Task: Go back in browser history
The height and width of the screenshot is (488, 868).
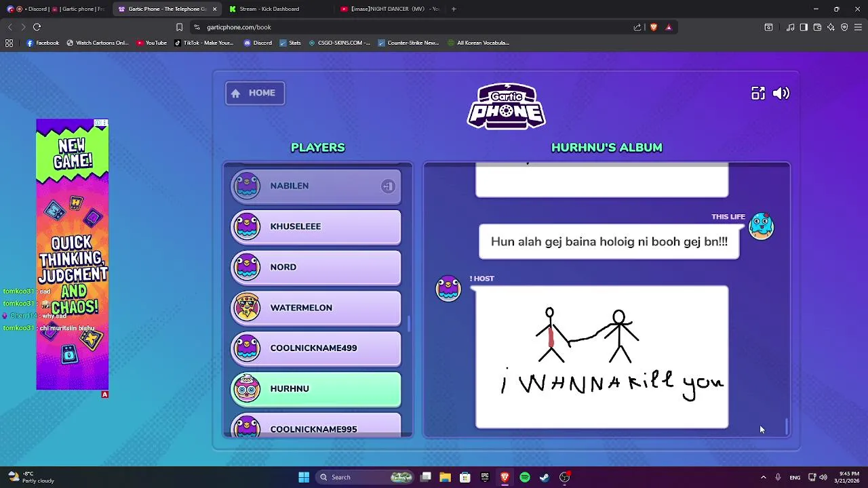Action: pos(9,27)
